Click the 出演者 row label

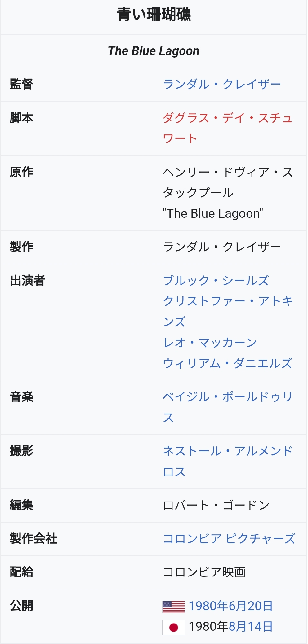click(x=27, y=281)
